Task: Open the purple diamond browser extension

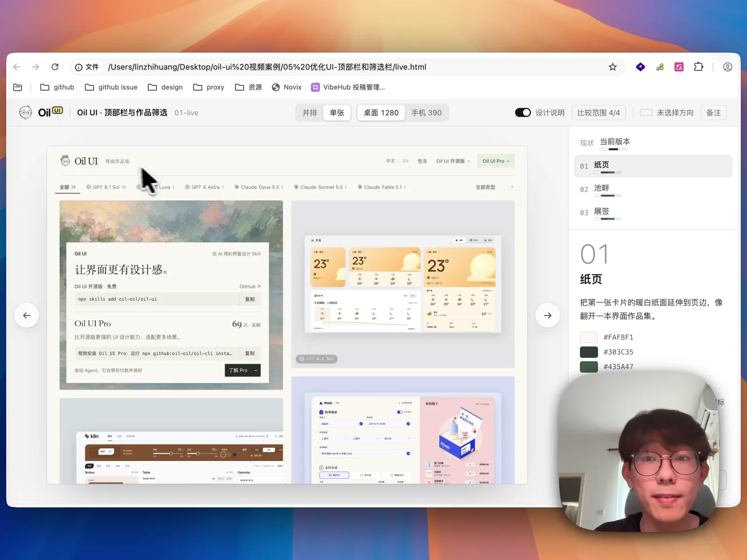Action: tap(641, 67)
